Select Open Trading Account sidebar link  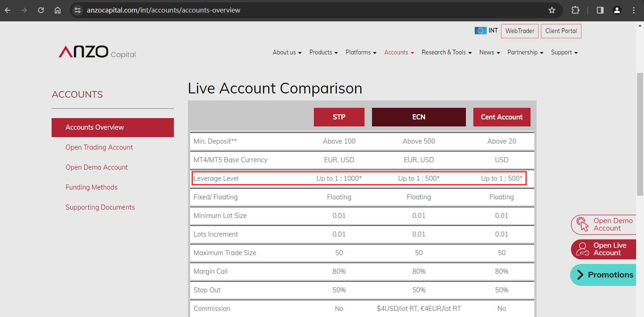click(x=99, y=147)
